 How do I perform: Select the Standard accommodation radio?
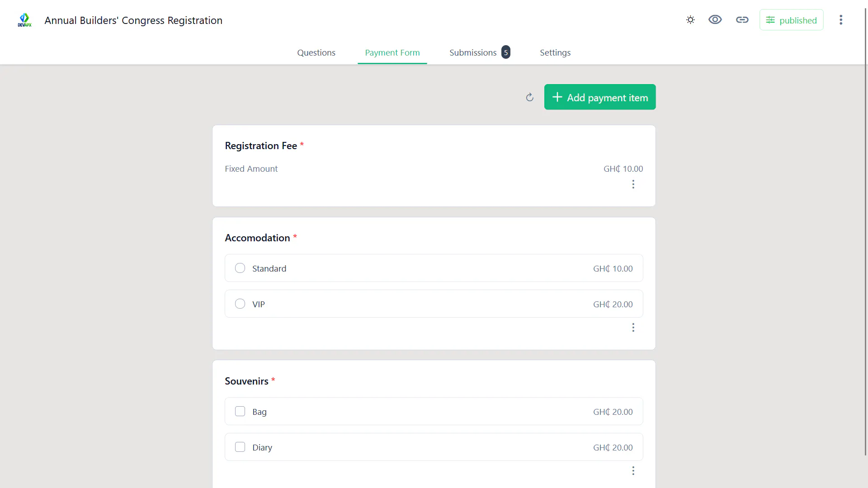(240, 268)
